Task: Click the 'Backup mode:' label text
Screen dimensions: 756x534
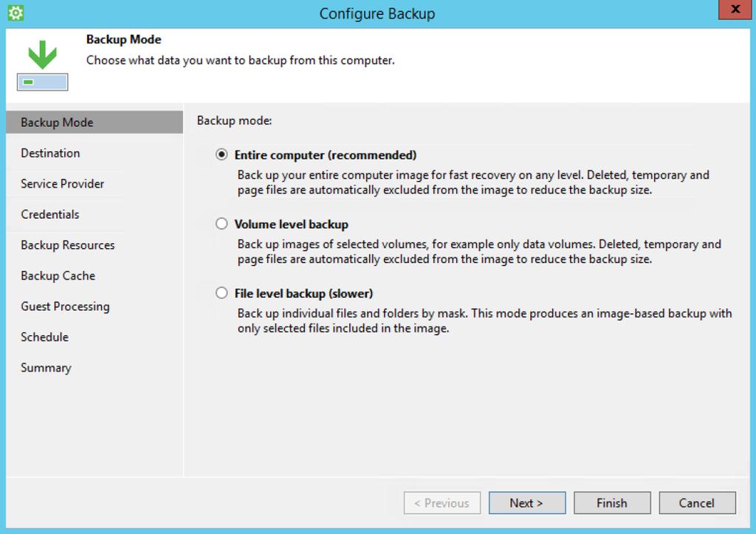Action: tap(234, 120)
